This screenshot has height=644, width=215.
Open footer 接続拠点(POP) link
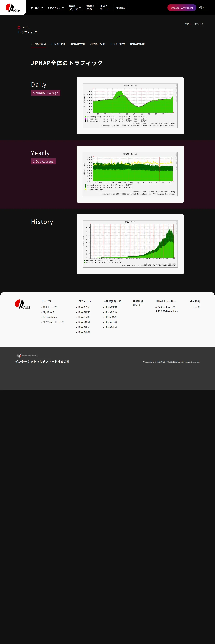[138, 303]
